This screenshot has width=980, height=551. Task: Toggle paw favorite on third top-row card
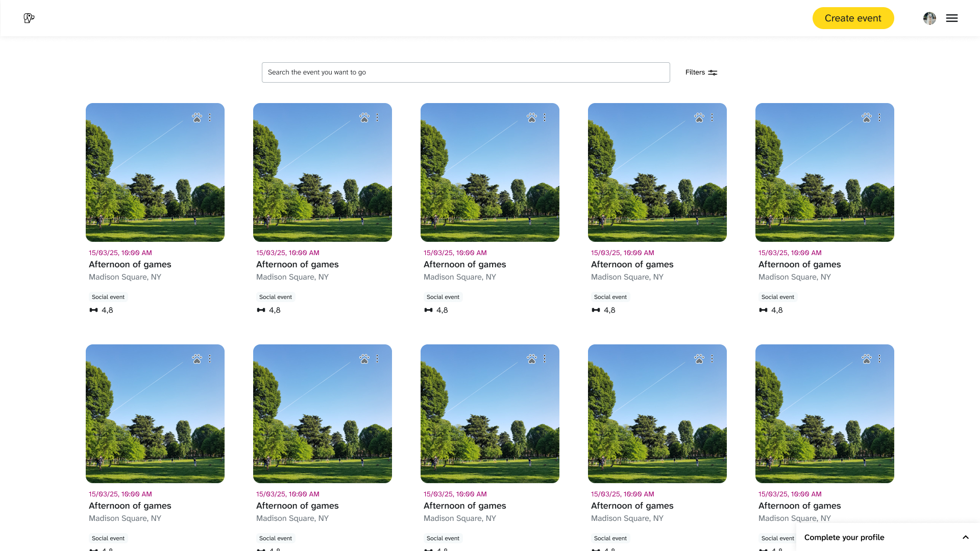(532, 118)
